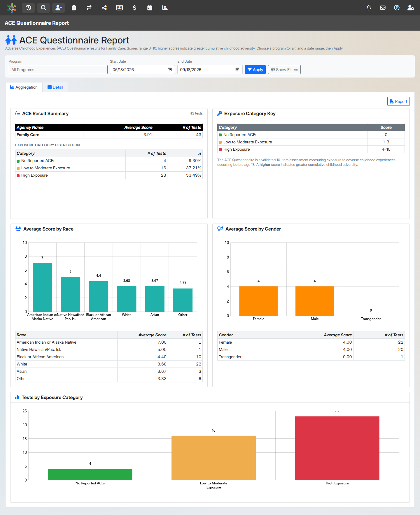This screenshot has height=515, width=420.
Task: Open the mail envelope icon
Action: (x=383, y=8)
